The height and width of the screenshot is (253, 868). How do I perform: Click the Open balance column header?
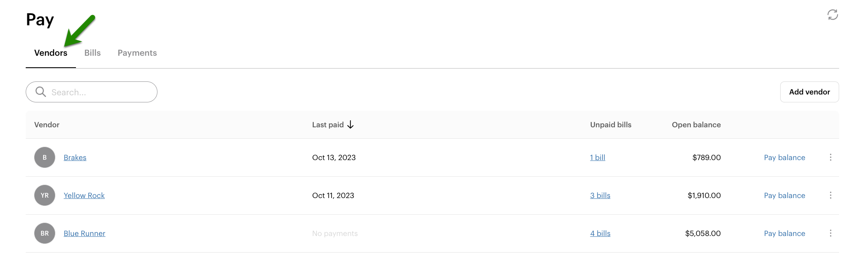pos(696,125)
